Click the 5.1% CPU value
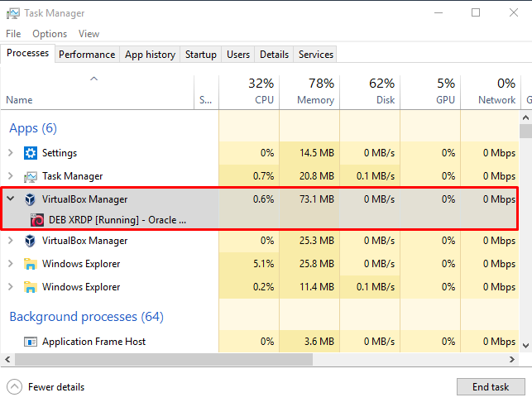Image resolution: width=532 pixels, height=407 pixels. pyautogui.click(x=264, y=264)
